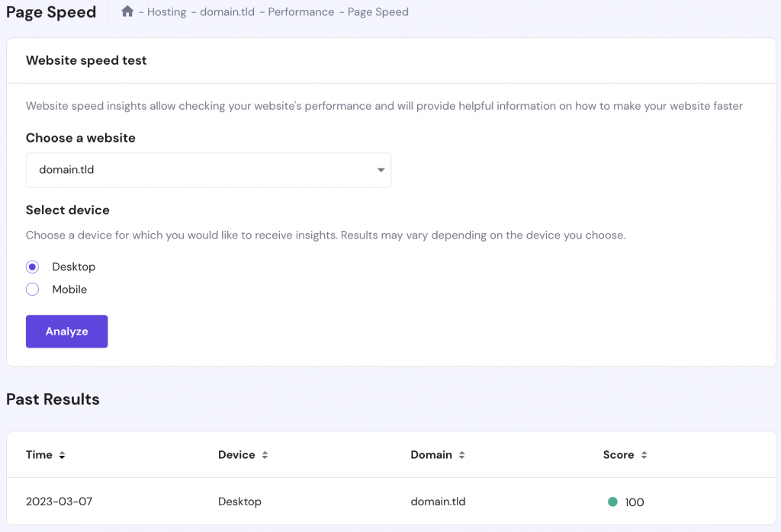The image size is (781, 532).
Task: Click the Score column sort icon
Action: click(644, 455)
